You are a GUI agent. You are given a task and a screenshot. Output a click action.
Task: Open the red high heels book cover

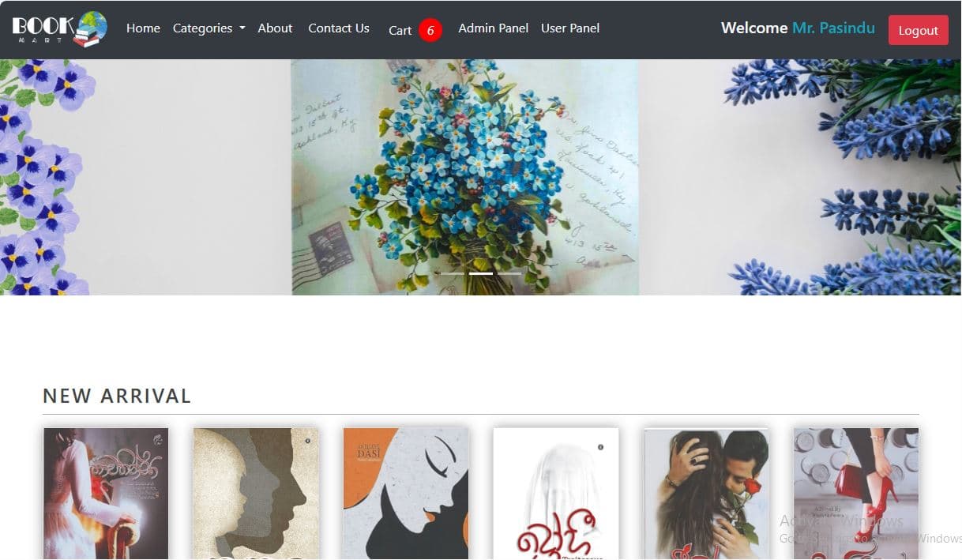(x=856, y=494)
